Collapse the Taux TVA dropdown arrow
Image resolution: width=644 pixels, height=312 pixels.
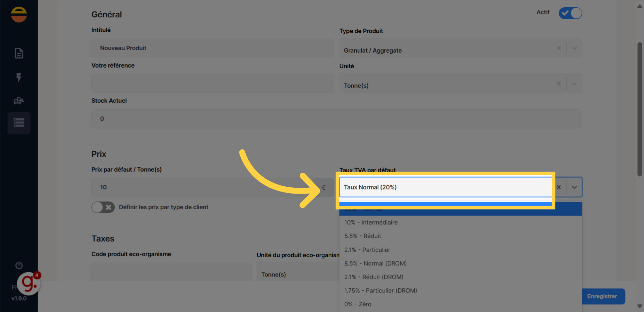tap(574, 187)
